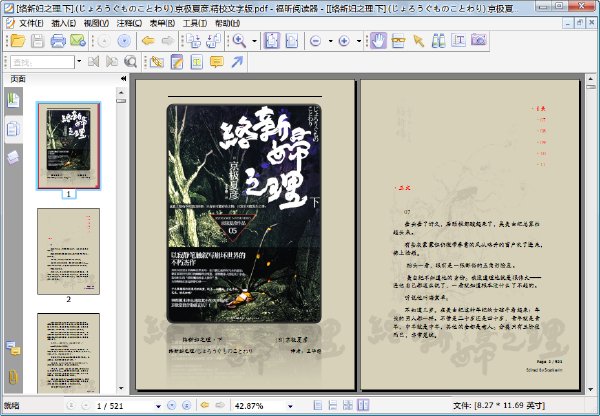Select the Select Annotation arrow tool
This screenshot has height=416, width=600.
[x=419, y=41]
